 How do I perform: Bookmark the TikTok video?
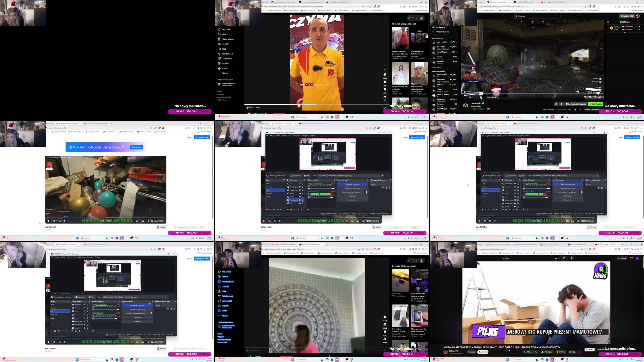(x=385, y=332)
